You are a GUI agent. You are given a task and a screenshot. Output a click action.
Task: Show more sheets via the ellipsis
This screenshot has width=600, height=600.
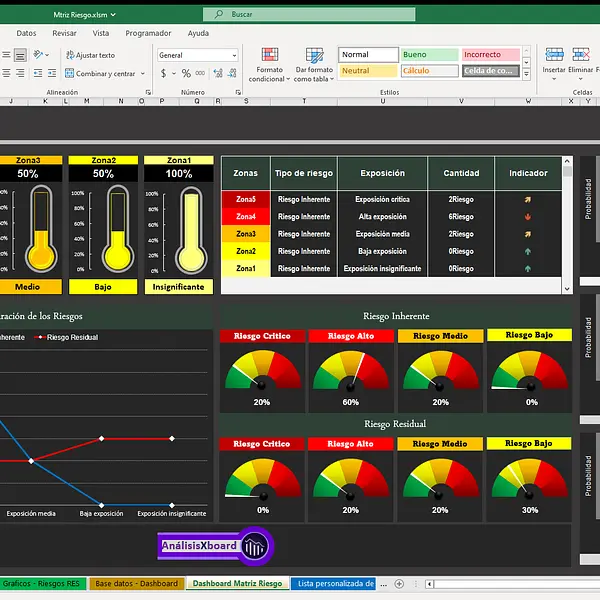383,584
